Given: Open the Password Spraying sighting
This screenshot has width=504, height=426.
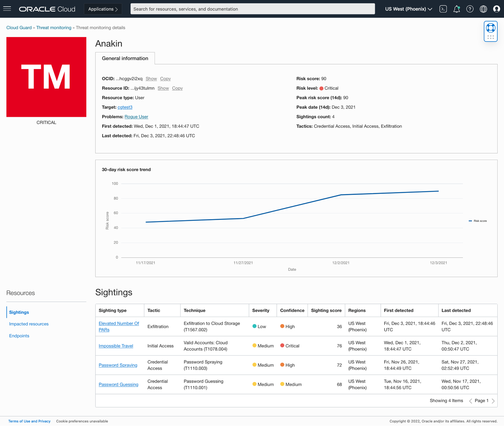Looking at the screenshot, I should click(118, 365).
